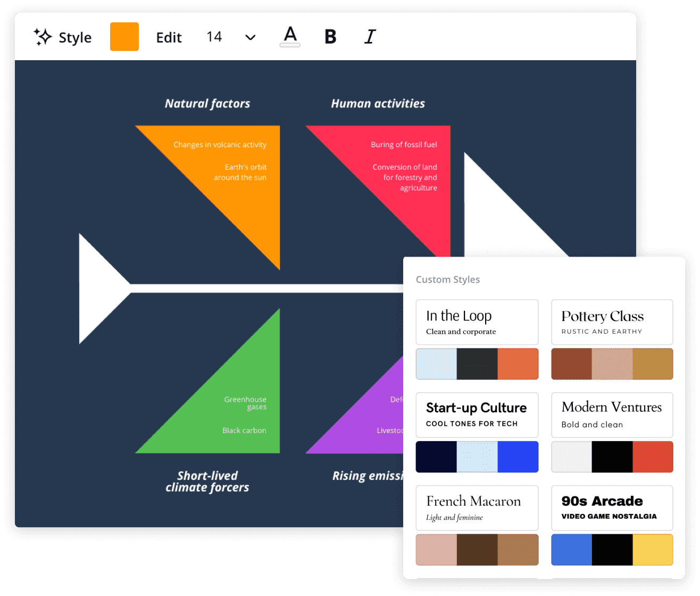Select the "Modern Ventures" style
700x596 pixels.
[x=612, y=415]
